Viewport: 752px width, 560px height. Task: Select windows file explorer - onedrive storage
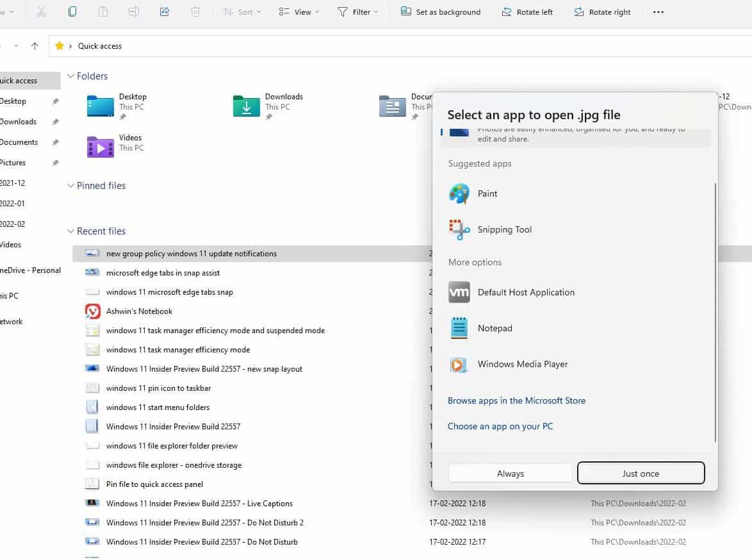(x=174, y=465)
